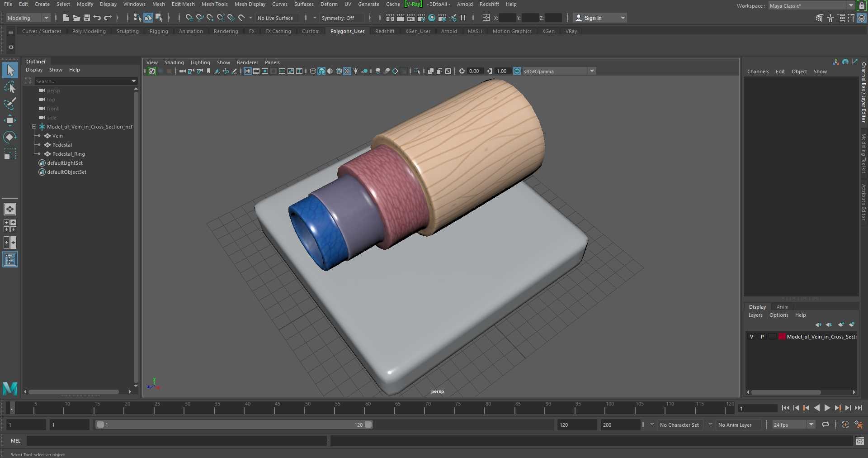Toggle smooth shade all in viewport
The height and width of the screenshot is (458, 868).
pos(321,71)
